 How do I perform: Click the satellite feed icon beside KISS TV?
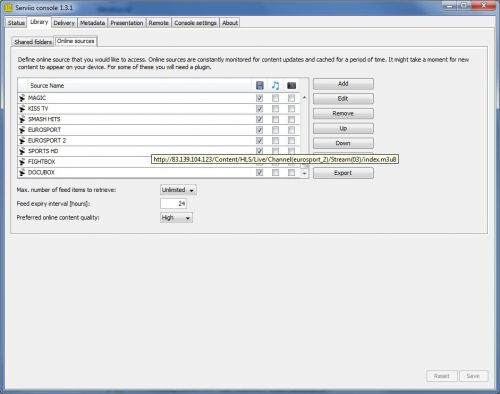pos(22,109)
